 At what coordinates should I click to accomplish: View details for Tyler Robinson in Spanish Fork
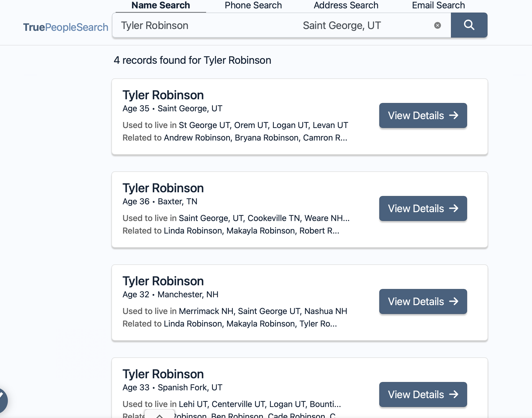click(423, 394)
